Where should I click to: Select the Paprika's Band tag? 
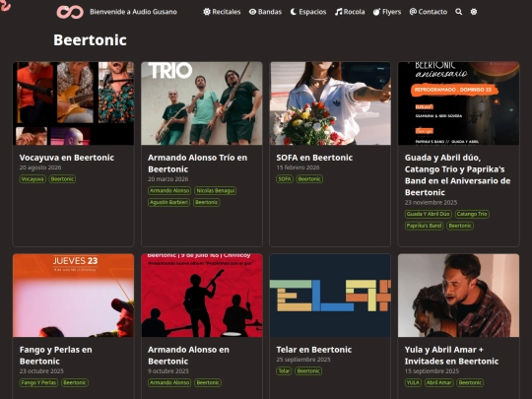coord(424,226)
